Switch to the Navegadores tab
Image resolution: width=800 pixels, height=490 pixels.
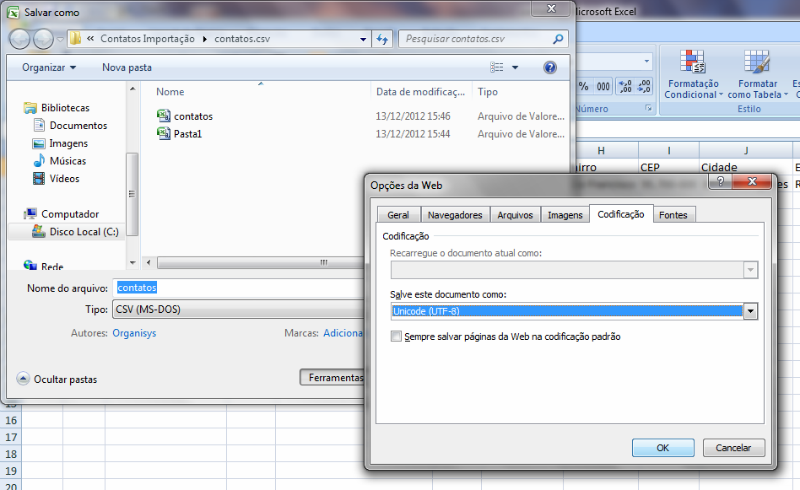455,215
